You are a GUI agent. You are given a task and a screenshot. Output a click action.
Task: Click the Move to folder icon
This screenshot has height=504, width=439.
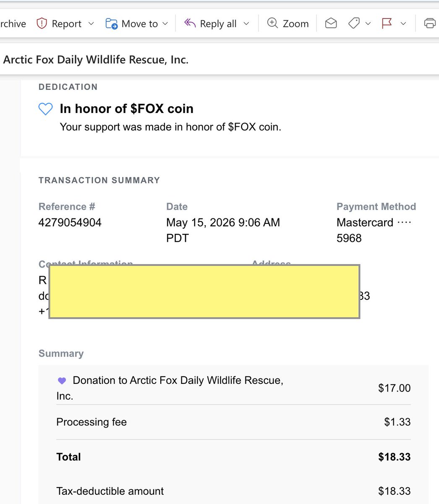[x=112, y=24]
